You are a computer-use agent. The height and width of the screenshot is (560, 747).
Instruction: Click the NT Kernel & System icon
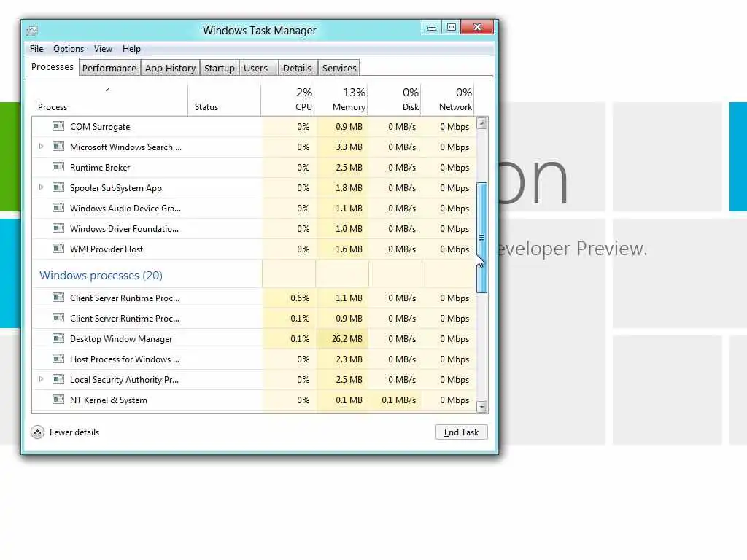pos(58,400)
